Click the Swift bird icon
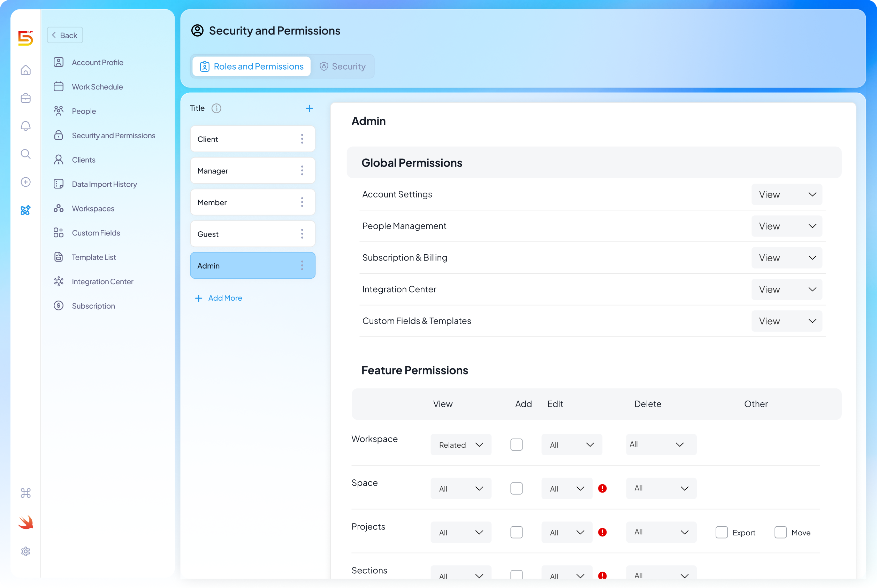This screenshot has height=588, width=877. pyautogui.click(x=25, y=522)
